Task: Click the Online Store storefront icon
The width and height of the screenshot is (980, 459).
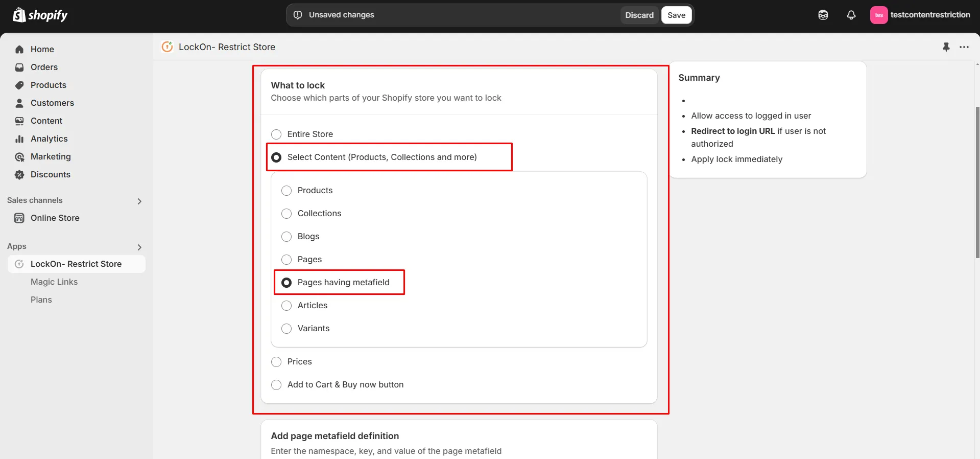Action: tap(19, 218)
